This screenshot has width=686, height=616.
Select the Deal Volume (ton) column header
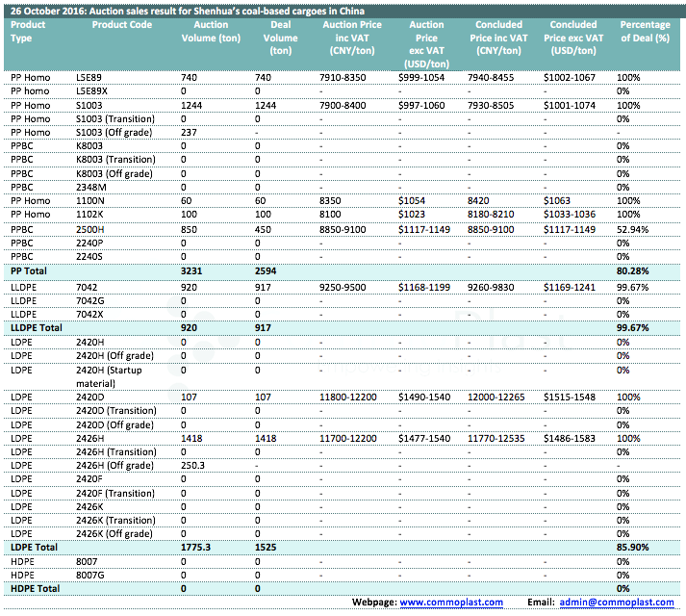281,37
